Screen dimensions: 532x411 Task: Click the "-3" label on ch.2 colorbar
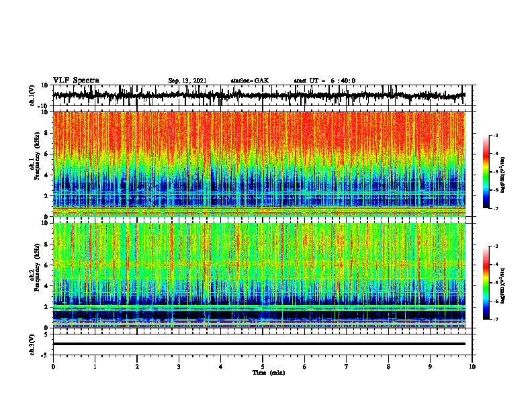click(496, 246)
